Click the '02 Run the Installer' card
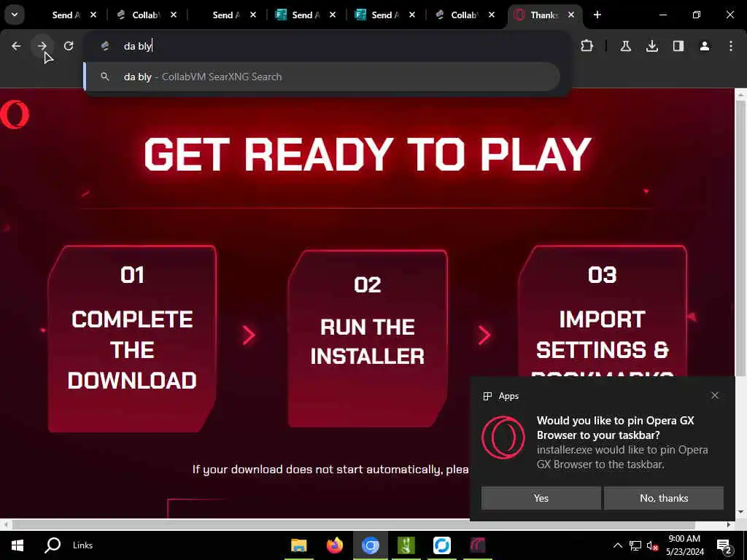The width and height of the screenshot is (747, 560). [368, 339]
